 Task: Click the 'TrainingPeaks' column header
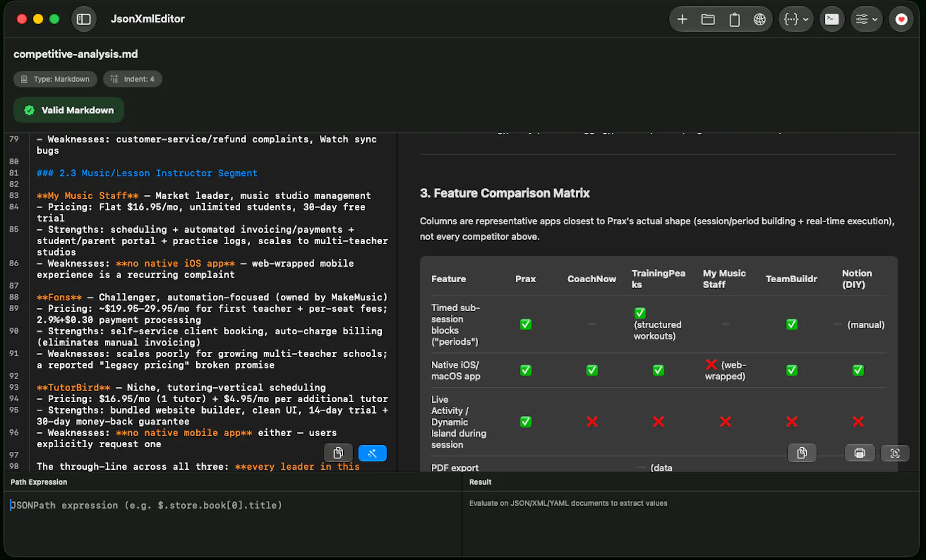tap(659, 279)
